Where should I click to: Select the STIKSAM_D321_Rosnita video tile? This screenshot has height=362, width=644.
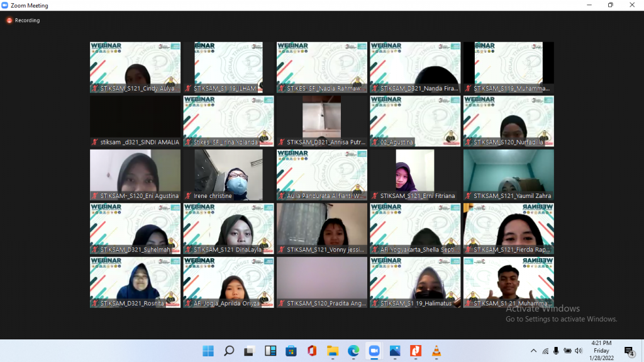click(135, 282)
